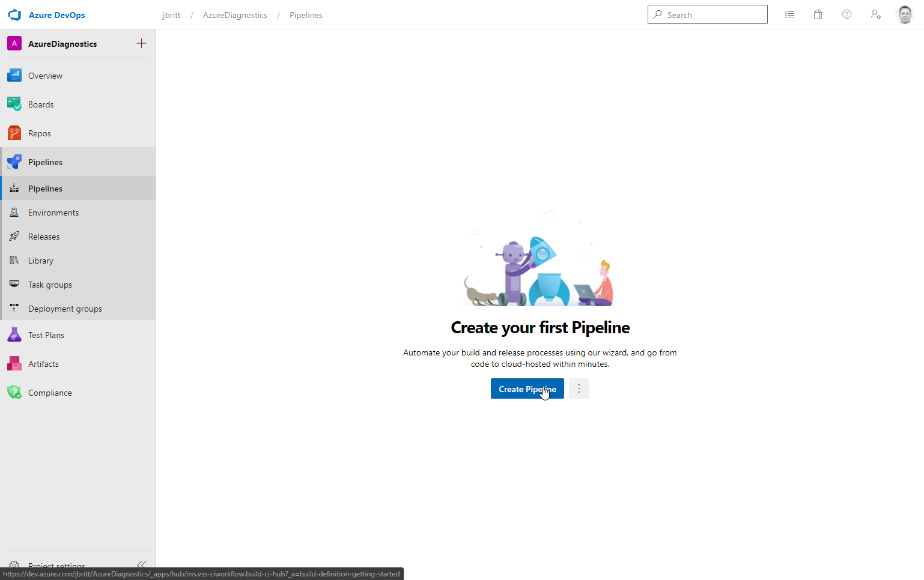Click the Task groups icon

14,284
